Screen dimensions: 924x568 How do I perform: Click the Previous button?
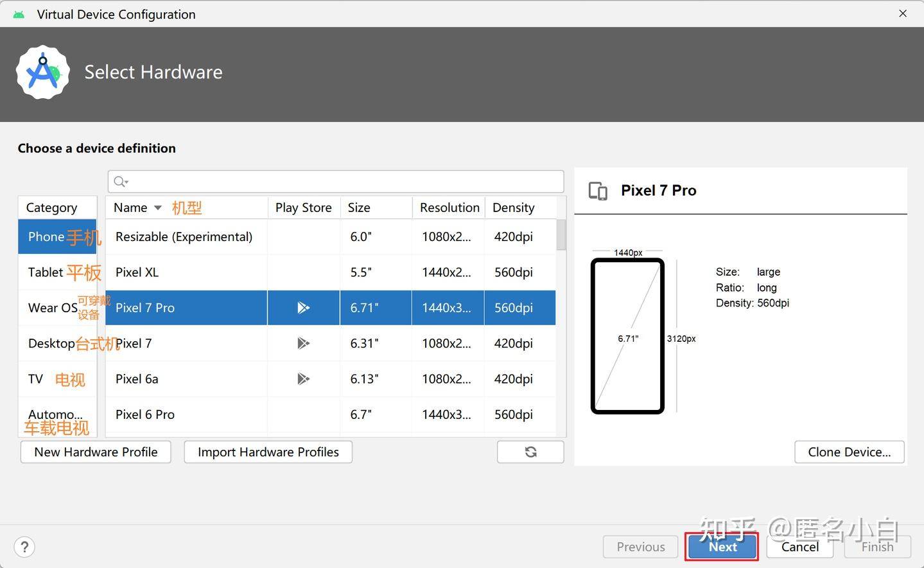[641, 547]
